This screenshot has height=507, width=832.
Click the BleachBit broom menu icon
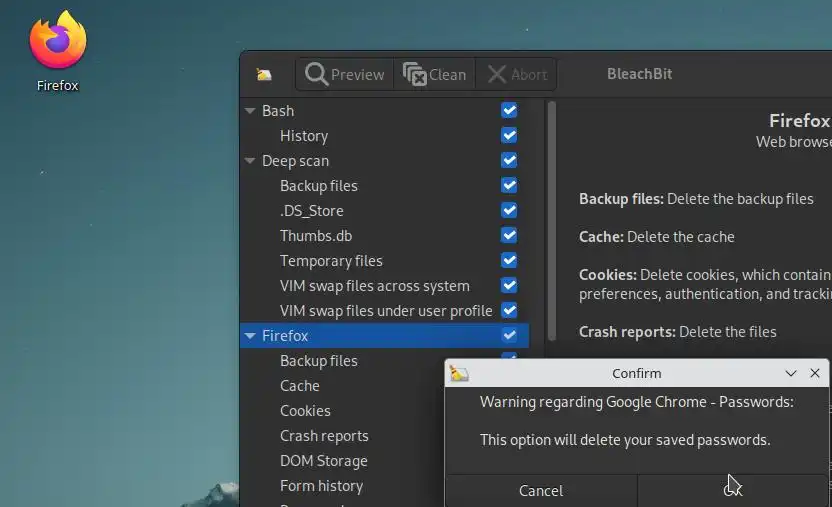pyautogui.click(x=264, y=74)
